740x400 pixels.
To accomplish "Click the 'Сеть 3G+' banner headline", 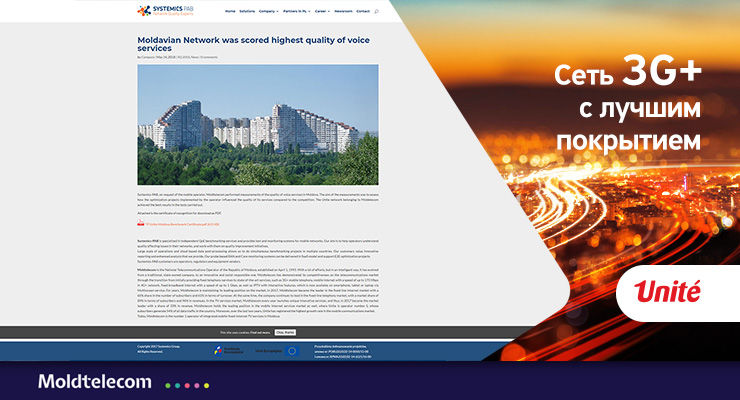I will (x=628, y=72).
